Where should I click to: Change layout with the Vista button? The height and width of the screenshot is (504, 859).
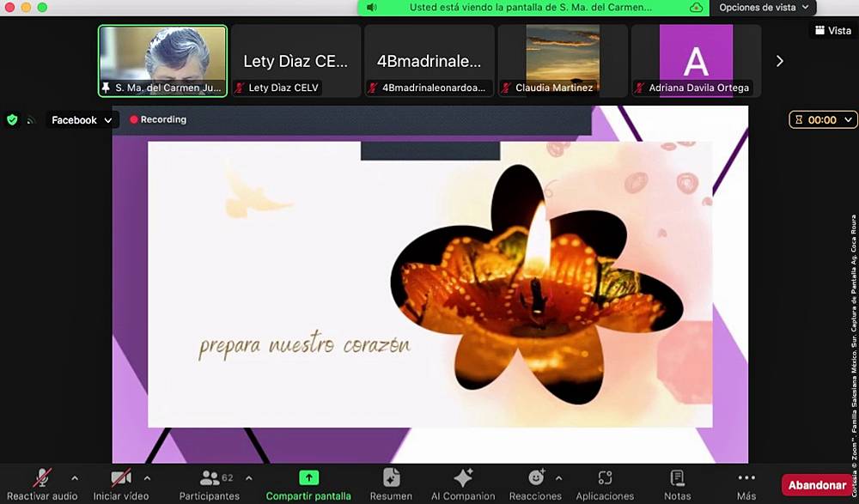point(832,31)
